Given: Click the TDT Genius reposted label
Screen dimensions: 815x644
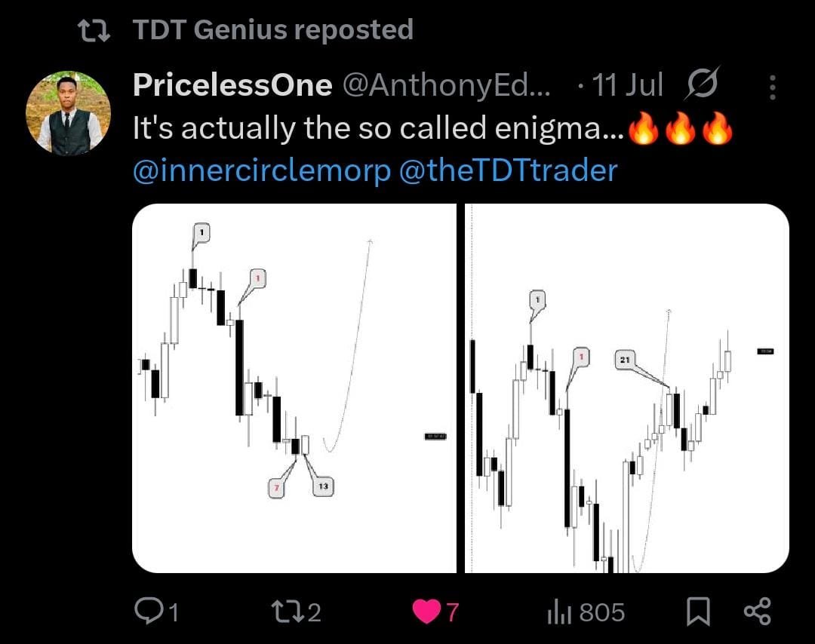Looking at the screenshot, I should tap(272, 30).
